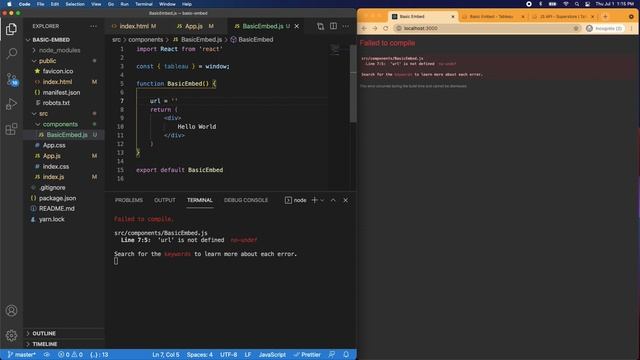Select the node terminal instance
Screen dimensions: 640x360
click(296, 200)
